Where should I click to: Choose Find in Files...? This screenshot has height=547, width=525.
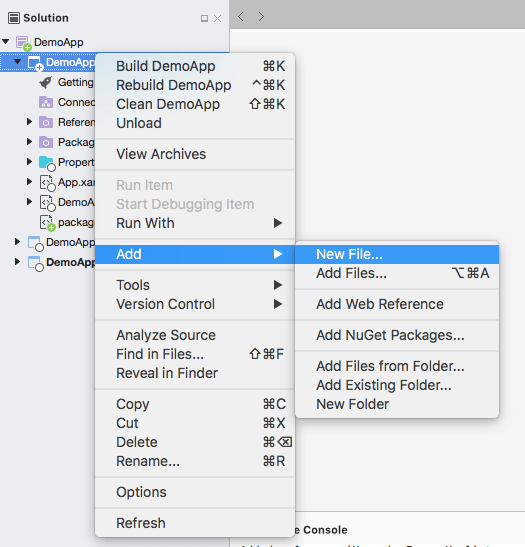[x=195, y=354]
